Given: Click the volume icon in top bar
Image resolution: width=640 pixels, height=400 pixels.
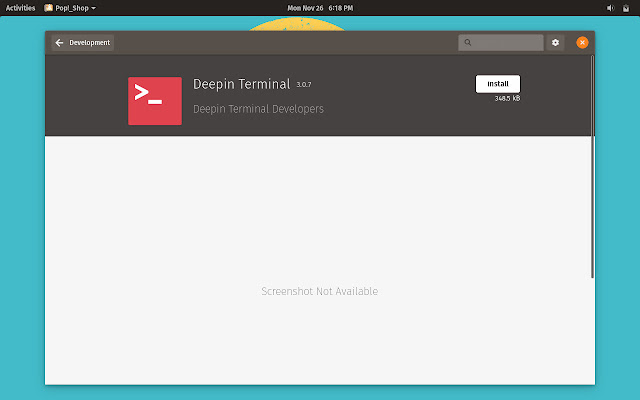Looking at the screenshot, I should (610, 8).
